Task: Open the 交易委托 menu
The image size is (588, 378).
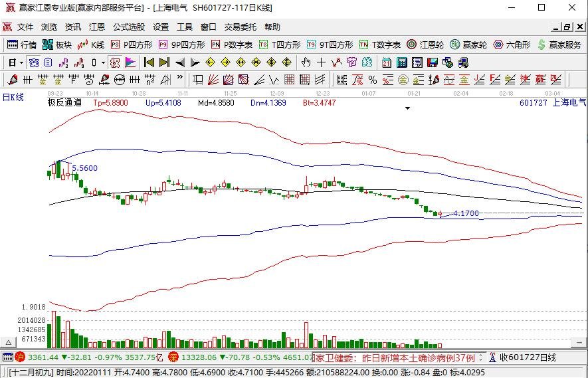Action: coord(241,27)
